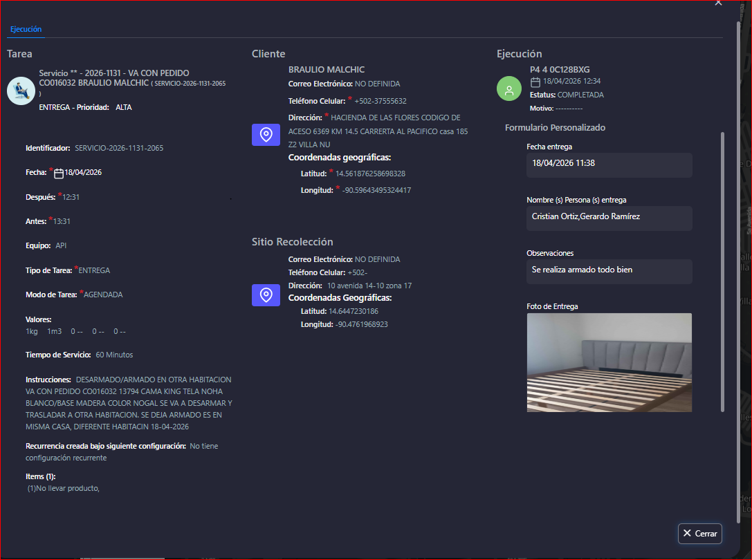Click the pickup address 10 avenida 14-10
This screenshot has height=560, width=752.
pos(369,286)
